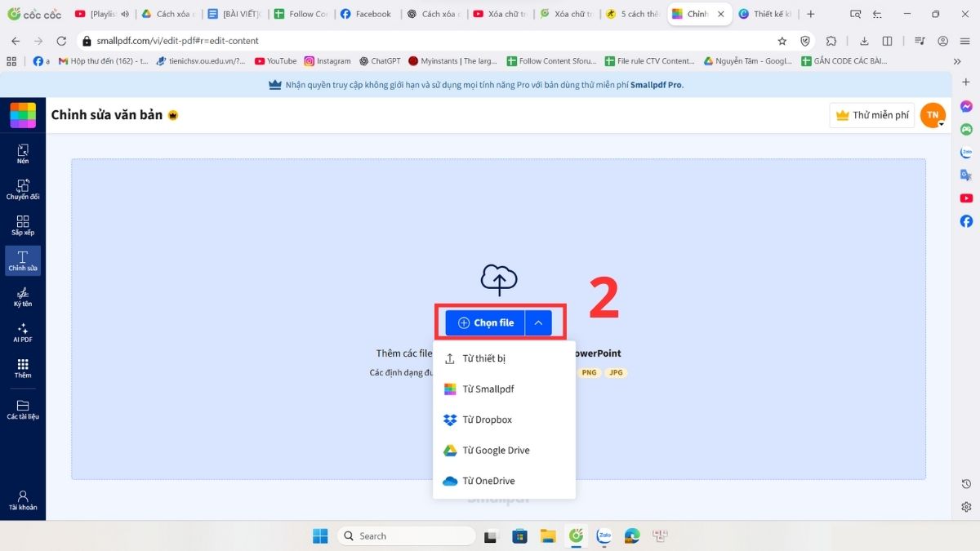Open the YouTube bookmark

coord(275,61)
